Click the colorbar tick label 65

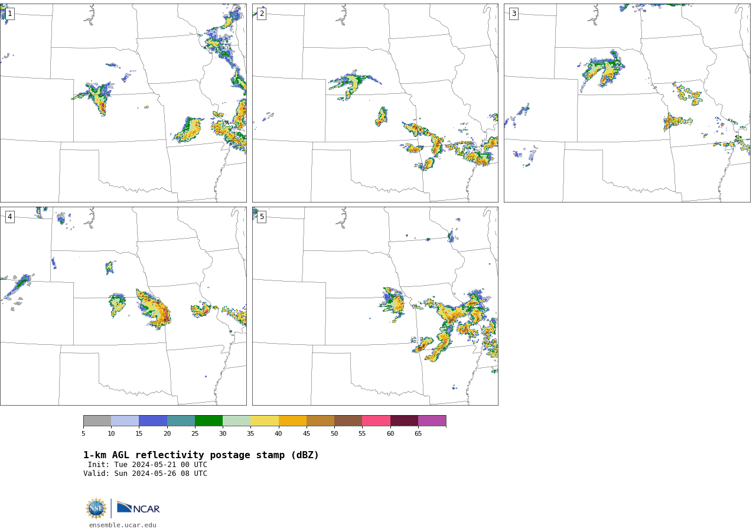pos(418,434)
